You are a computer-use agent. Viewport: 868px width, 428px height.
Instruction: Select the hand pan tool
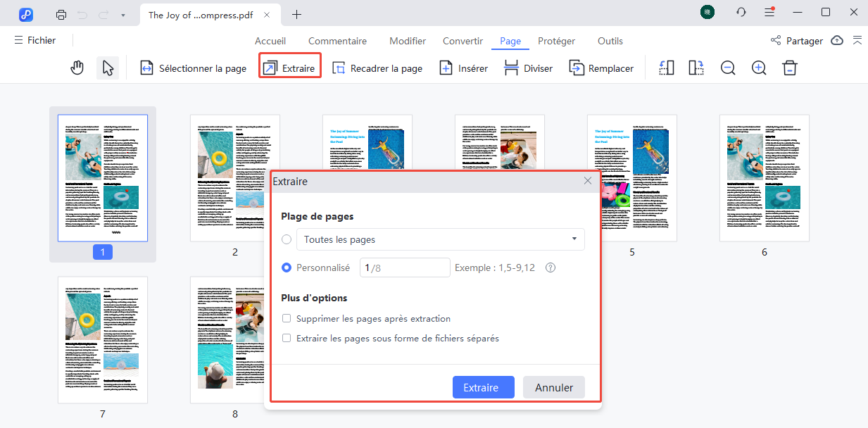point(77,68)
